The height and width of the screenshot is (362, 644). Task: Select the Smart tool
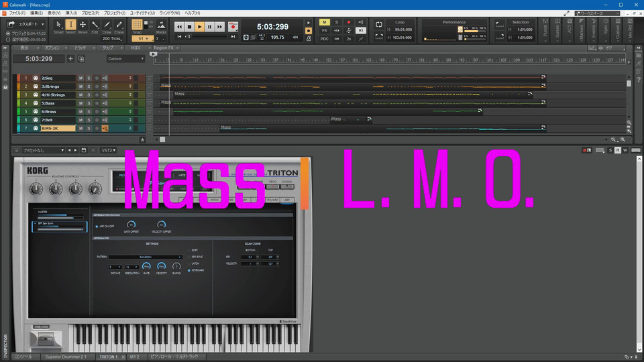click(x=58, y=26)
